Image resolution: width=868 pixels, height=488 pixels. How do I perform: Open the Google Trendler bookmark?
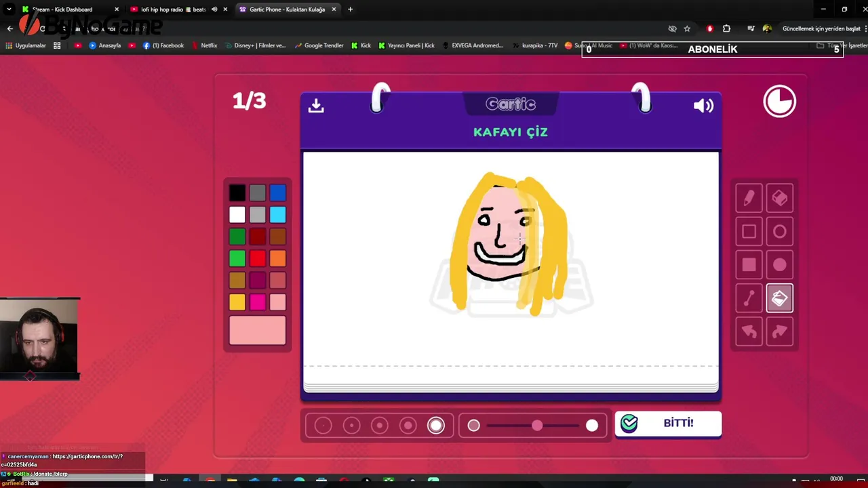click(x=319, y=45)
